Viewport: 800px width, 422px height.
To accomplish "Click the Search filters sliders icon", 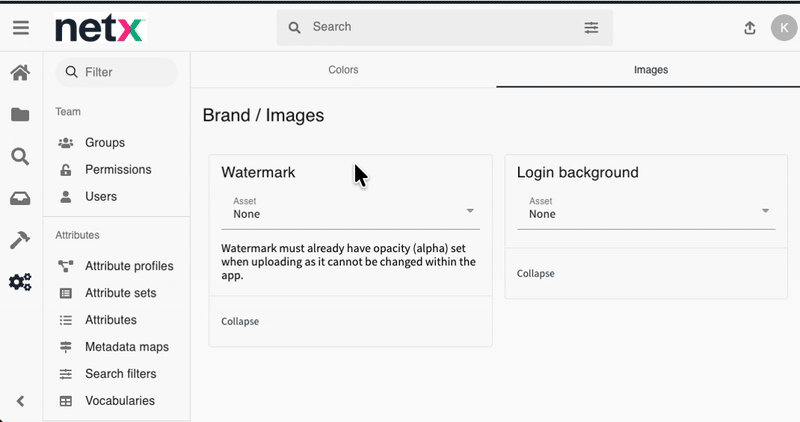I will pyautogui.click(x=66, y=374).
